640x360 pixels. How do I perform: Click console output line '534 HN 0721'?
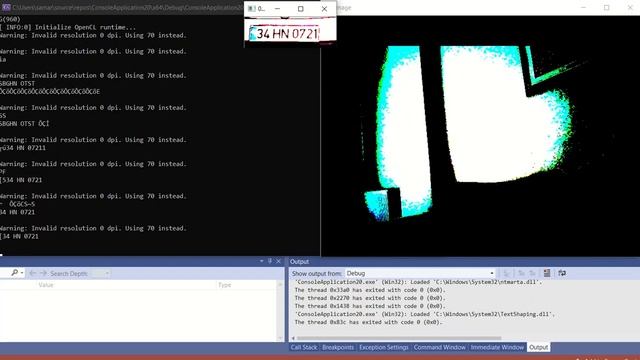pos(21,180)
